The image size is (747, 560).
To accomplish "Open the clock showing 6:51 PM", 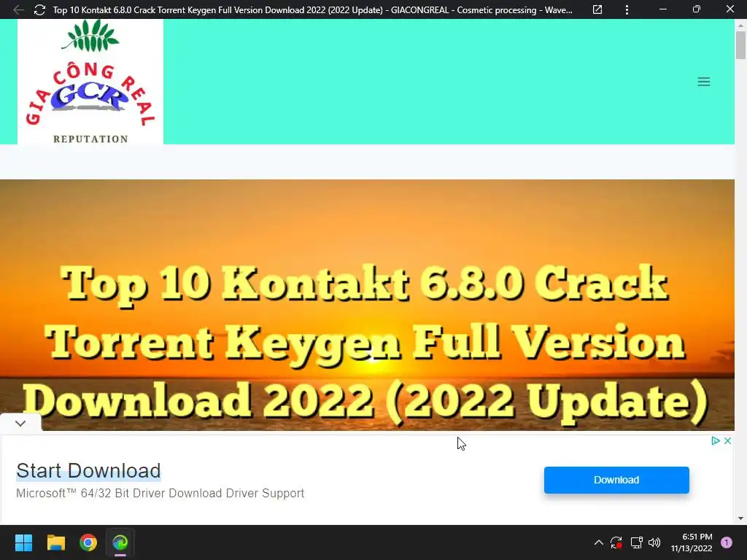I will point(692,542).
